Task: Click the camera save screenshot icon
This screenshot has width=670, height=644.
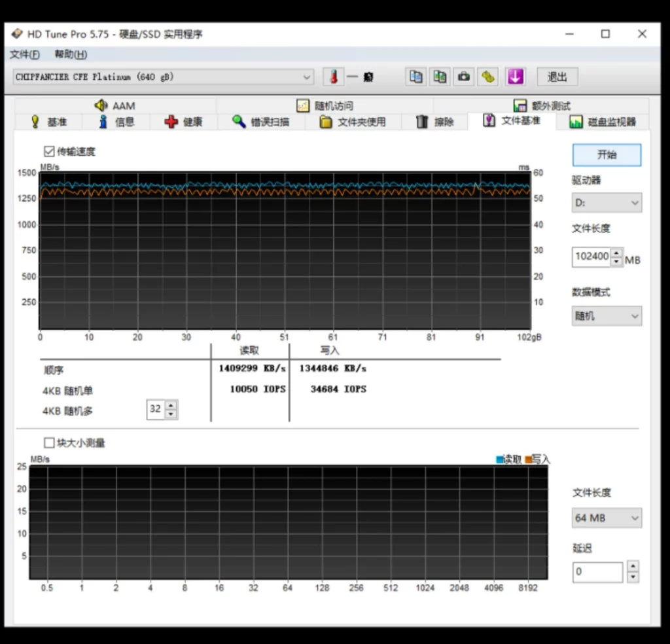Action: click(464, 77)
